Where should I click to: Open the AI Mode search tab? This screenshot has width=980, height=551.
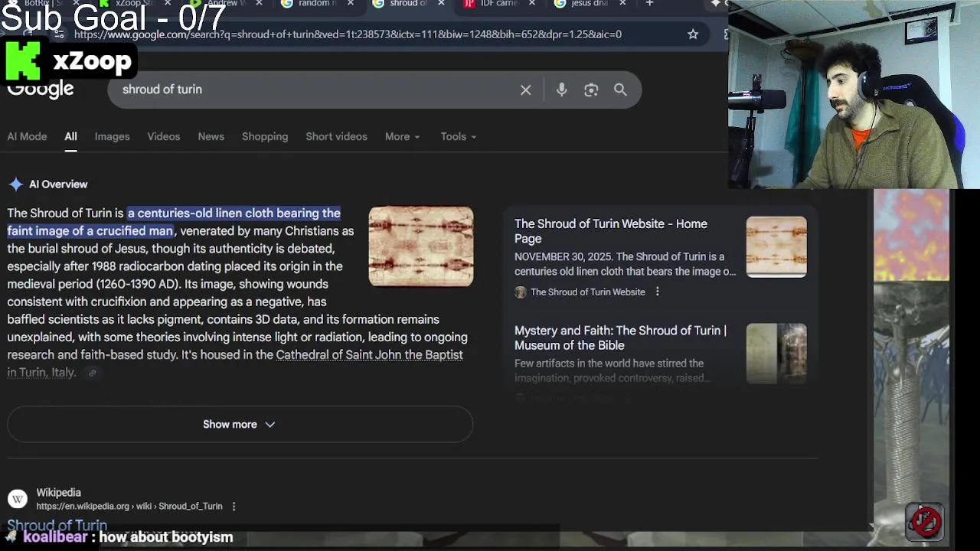click(x=27, y=136)
